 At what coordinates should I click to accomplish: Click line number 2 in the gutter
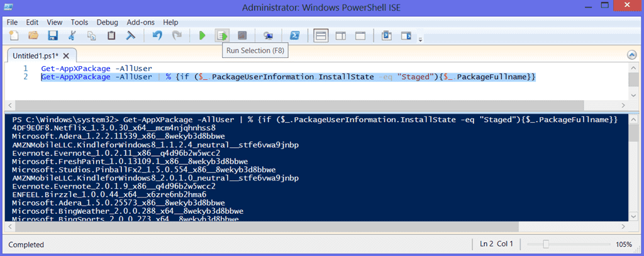[25, 77]
